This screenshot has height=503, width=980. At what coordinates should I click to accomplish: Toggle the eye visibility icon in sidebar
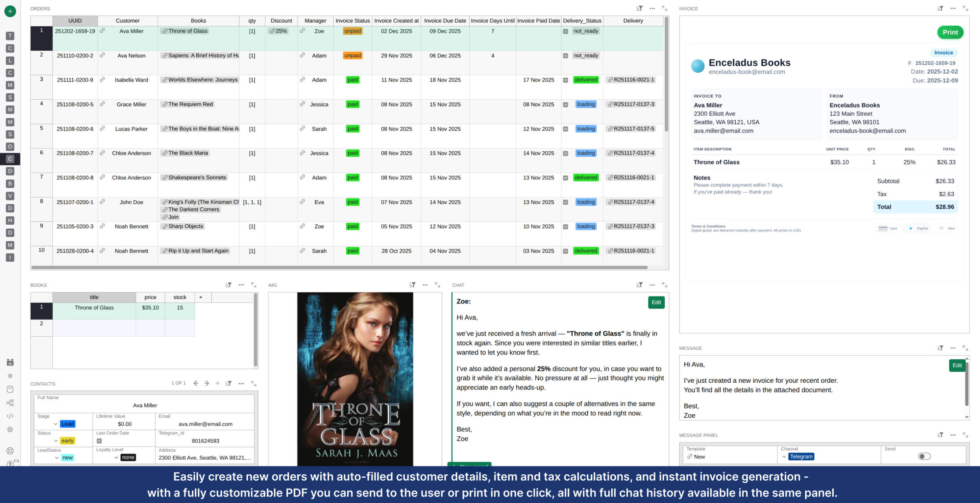pyautogui.click(x=10, y=376)
